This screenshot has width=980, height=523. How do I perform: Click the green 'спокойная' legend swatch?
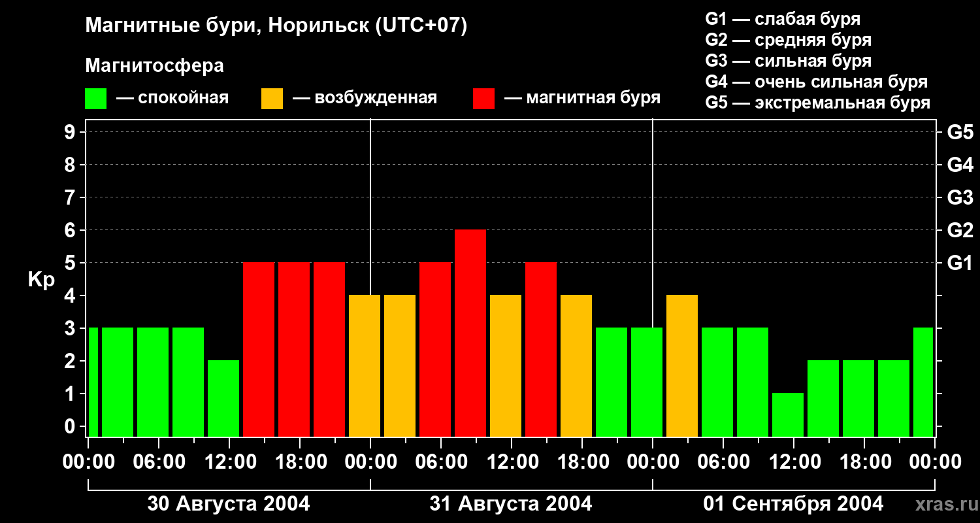point(95,99)
